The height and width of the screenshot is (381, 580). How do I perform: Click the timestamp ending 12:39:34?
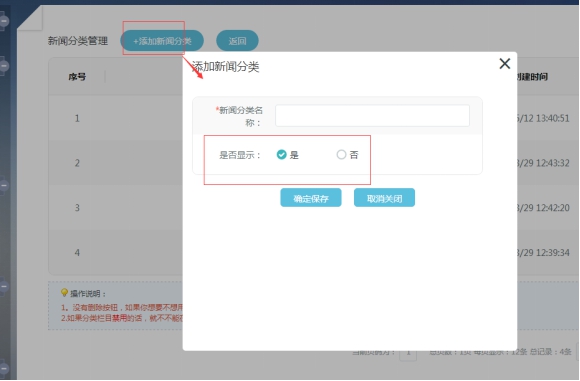tap(543, 253)
